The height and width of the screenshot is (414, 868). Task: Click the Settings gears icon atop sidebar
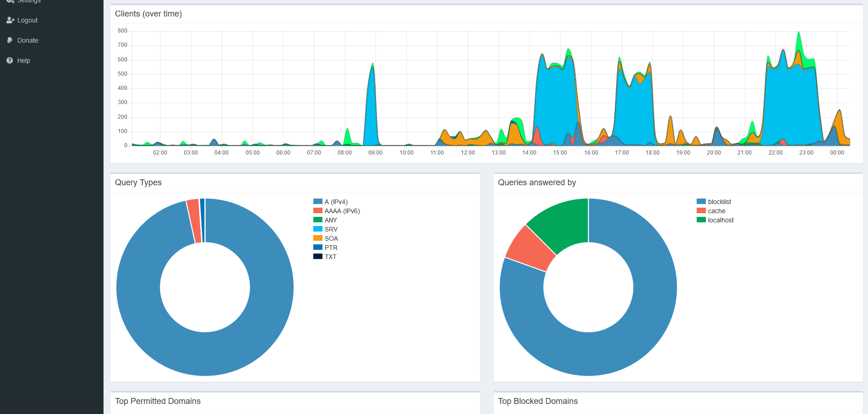[x=10, y=1]
